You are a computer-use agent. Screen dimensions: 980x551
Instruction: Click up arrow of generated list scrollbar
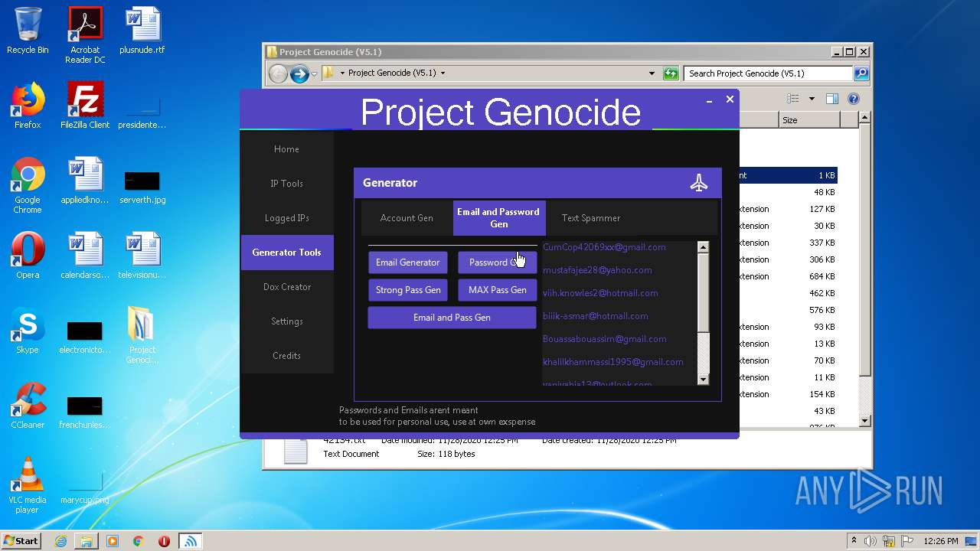pos(703,247)
